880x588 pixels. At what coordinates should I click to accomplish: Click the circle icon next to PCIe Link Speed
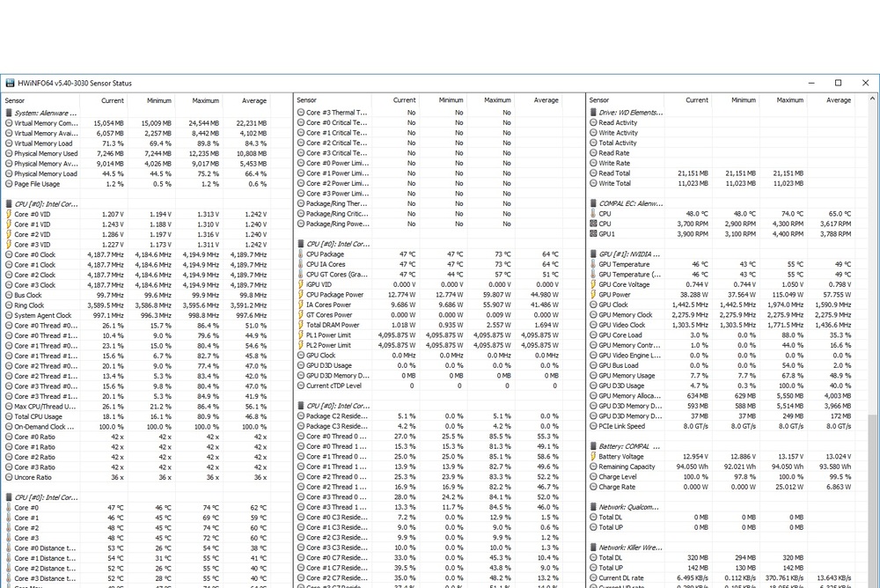[593, 426]
